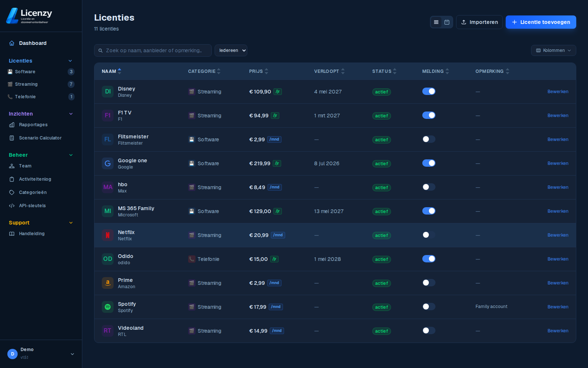
Task: Click the F1 TV avatar icon
Action: coord(108,116)
